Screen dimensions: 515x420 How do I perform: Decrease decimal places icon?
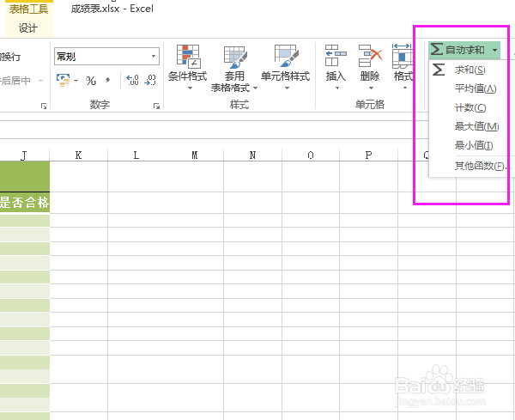point(150,80)
